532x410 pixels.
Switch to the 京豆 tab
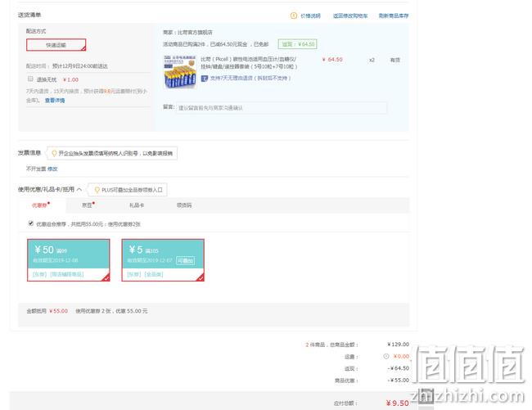tap(87, 205)
